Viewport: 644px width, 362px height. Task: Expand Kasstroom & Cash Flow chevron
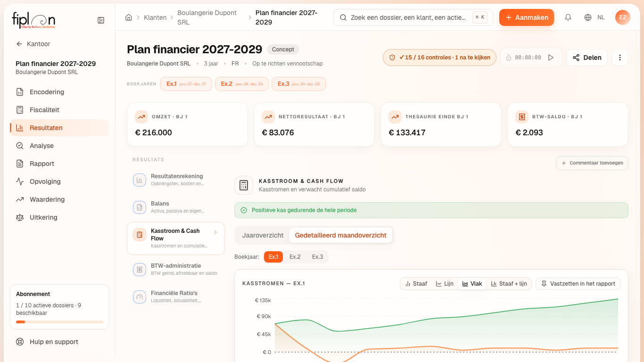[215, 232]
